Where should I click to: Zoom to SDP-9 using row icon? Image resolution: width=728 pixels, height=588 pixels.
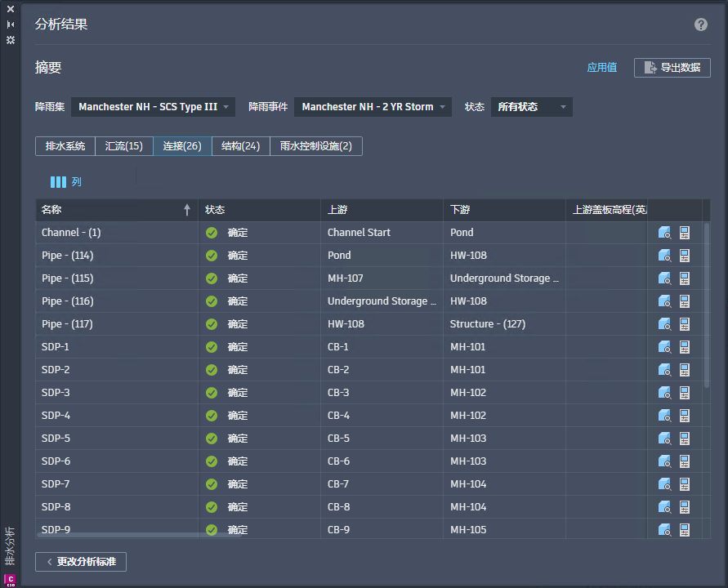[664, 529]
